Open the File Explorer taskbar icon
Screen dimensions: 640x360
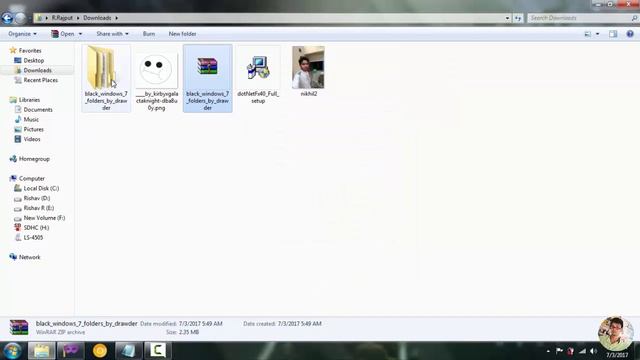coord(42,351)
